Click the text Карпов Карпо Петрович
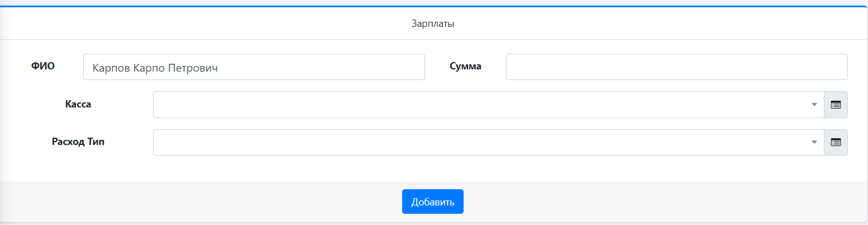This screenshot has height=225, width=868. [x=155, y=68]
